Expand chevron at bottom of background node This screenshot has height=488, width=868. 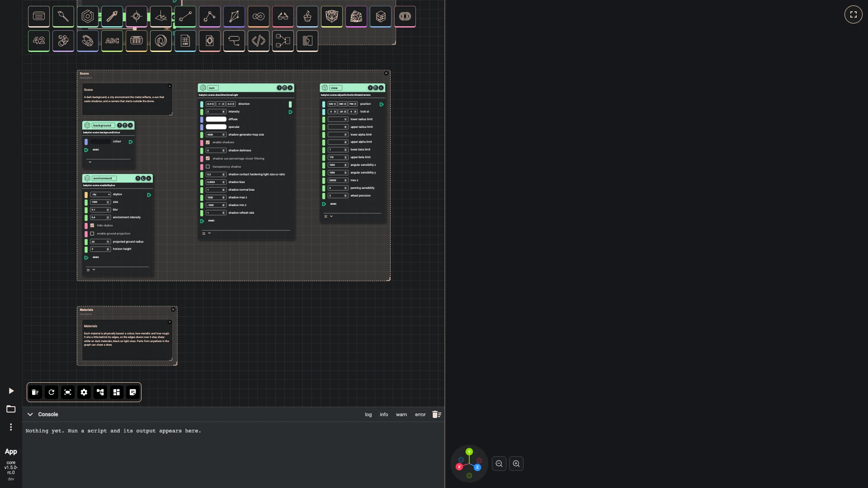pyautogui.click(x=90, y=162)
